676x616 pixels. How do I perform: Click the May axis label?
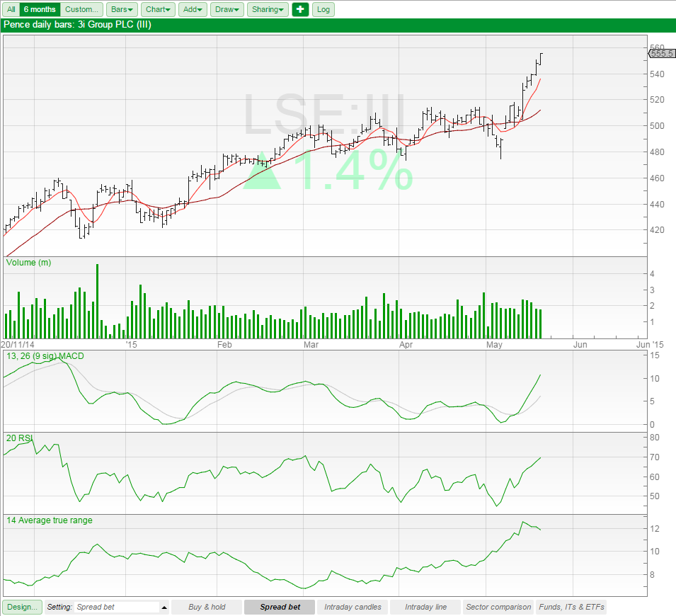click(x=494, y=345)
